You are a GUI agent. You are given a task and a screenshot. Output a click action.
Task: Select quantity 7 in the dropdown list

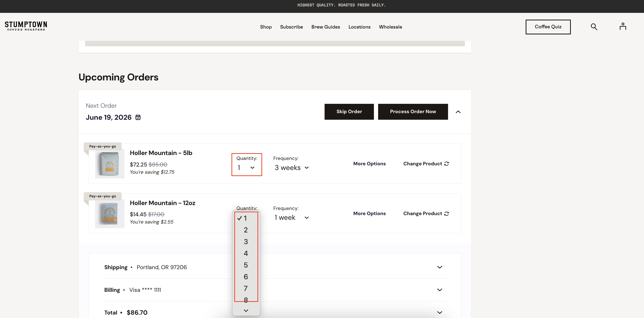click(x=246, y=289)
